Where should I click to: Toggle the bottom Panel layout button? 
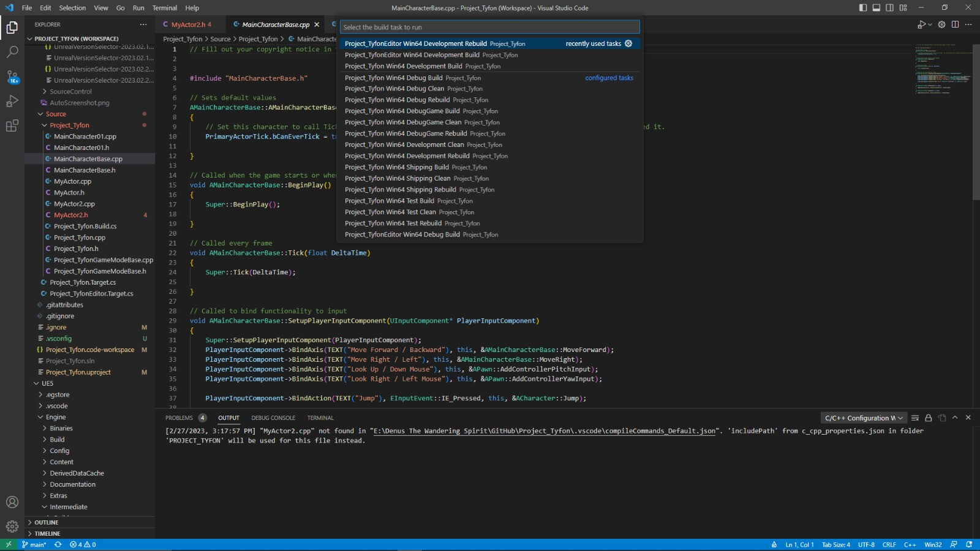point(876,8)
